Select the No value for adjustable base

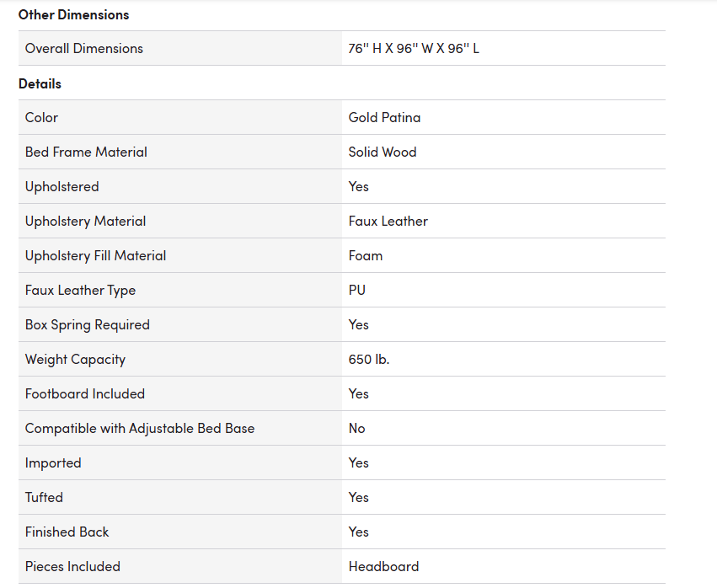coord(356,429)
